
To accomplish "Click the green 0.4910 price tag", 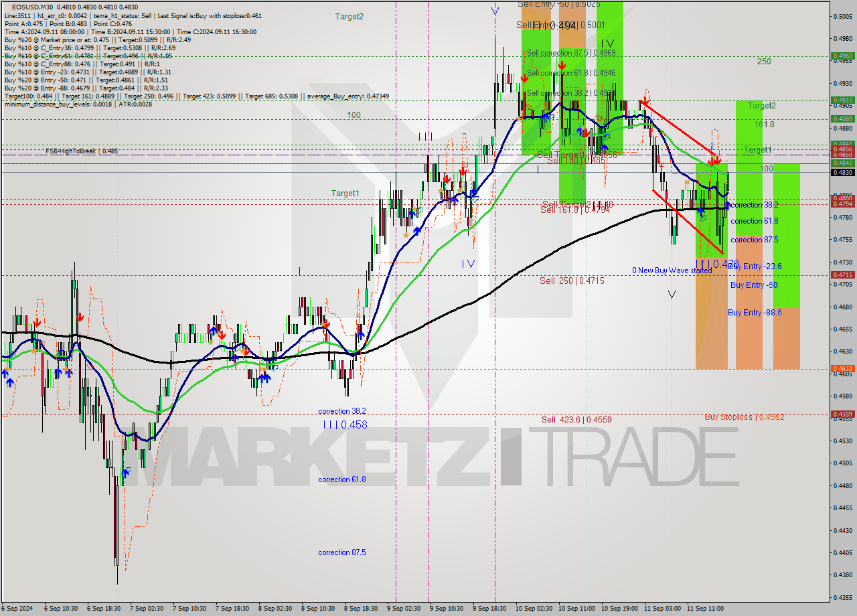I will (842, 100).
